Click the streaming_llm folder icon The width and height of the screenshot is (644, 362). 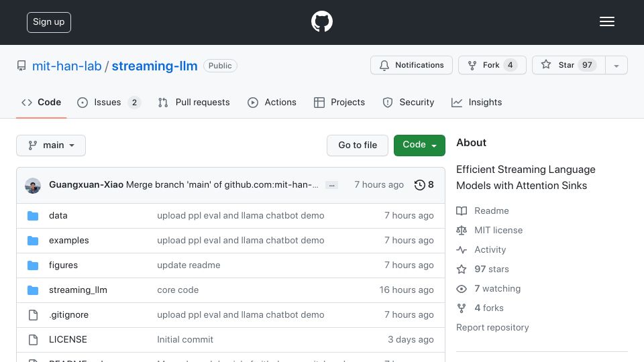click(33, 290)
